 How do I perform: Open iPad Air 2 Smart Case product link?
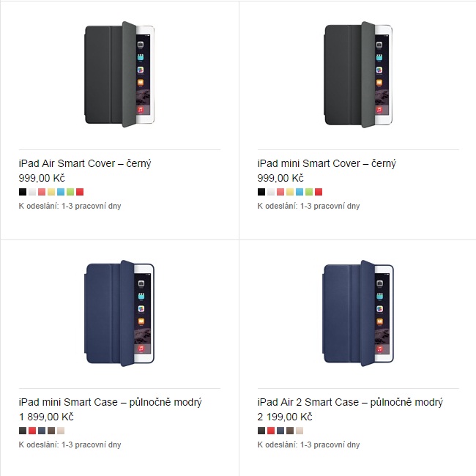click(350, 402)
